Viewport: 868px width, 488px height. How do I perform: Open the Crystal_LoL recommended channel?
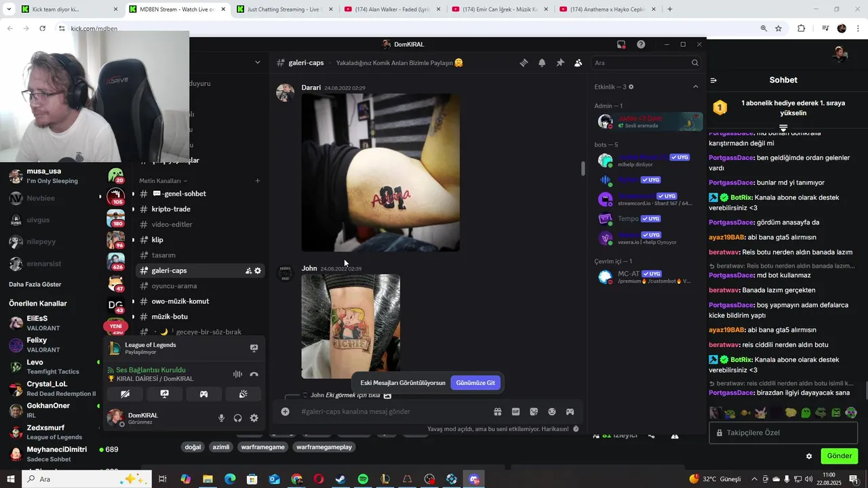[x=52, y=388]
